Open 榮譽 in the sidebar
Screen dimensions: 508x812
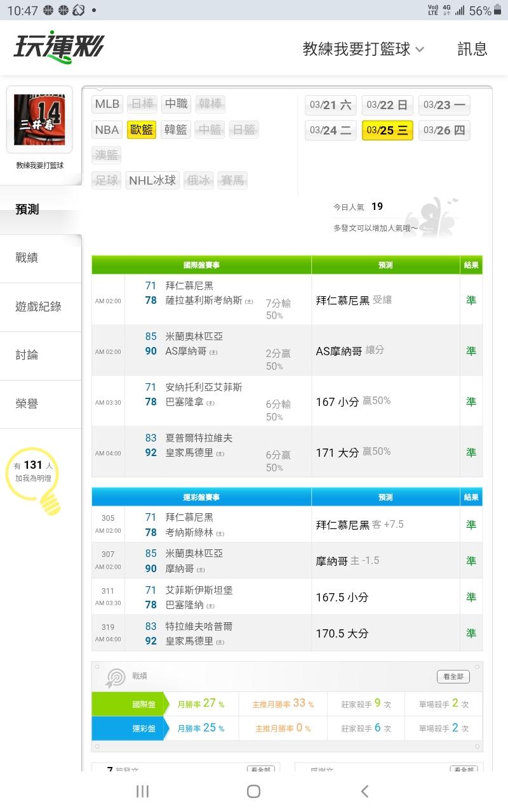click(x=27, y=404)
